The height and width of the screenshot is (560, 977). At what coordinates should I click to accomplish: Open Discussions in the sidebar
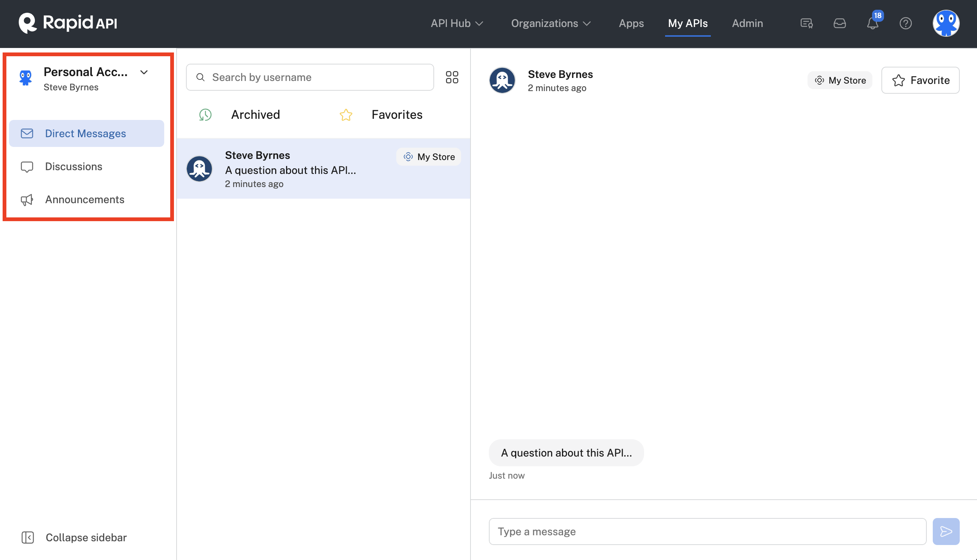tap(87, 166)
